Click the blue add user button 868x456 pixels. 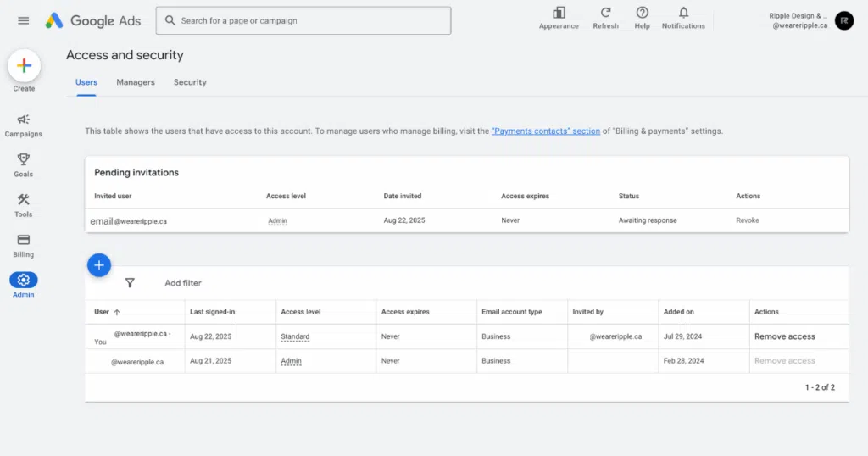point(98,265)
